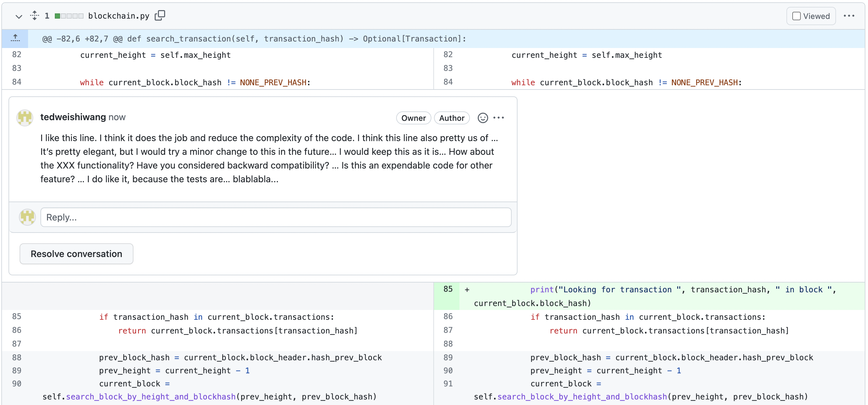Click the changed-lines count '1' in file header
The width and height of the screenshot is (868, 405).
(x=47, y=16)
